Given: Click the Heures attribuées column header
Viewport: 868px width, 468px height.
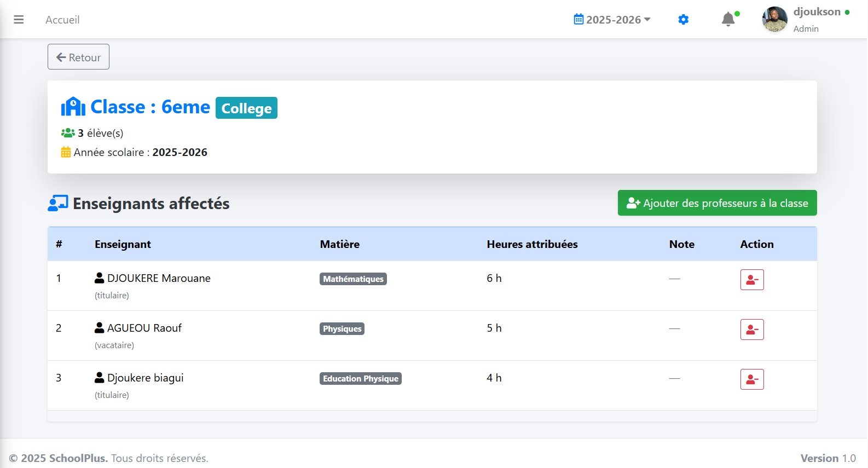Looking at the screenshot, I should [533, 244].
